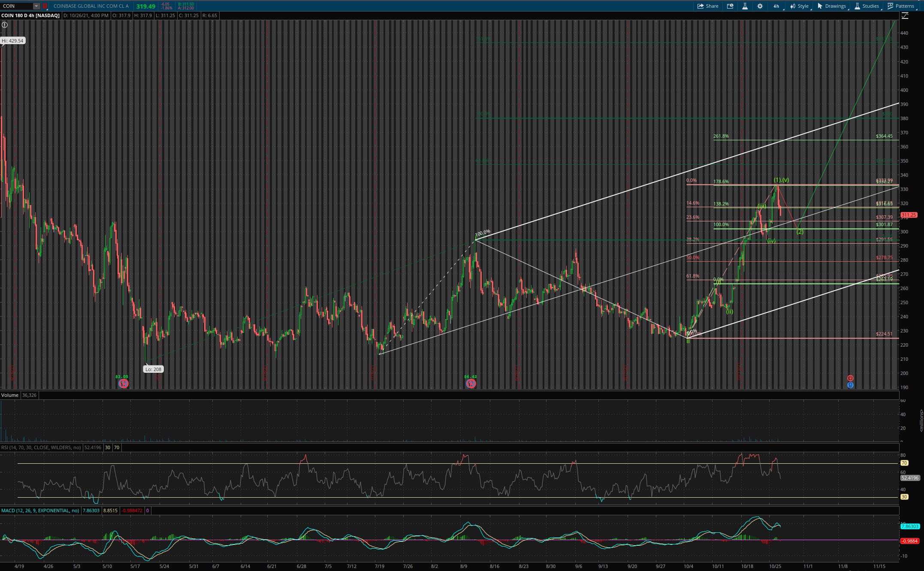Screen dimensions: 924x571
Task: Open the Patterns menu
Action: 901,6
